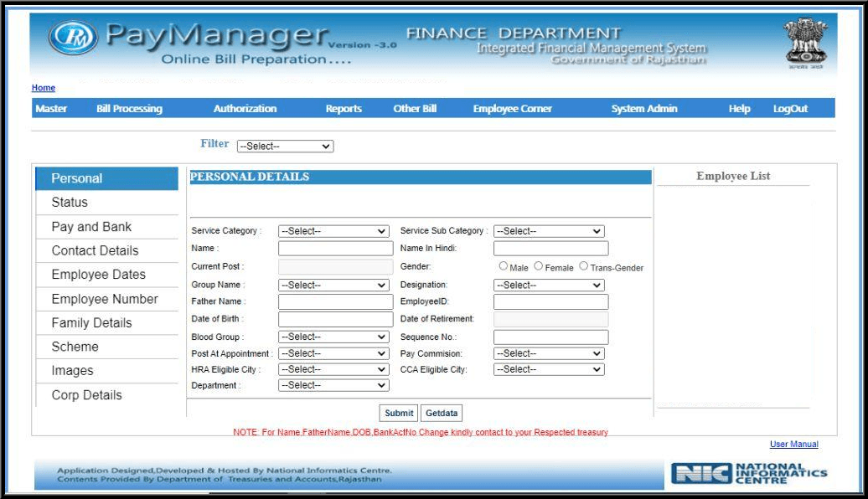Expand the Designation dropdown
Image resolution: width=868 pixels, height=499 pixels.
point(549,286)
